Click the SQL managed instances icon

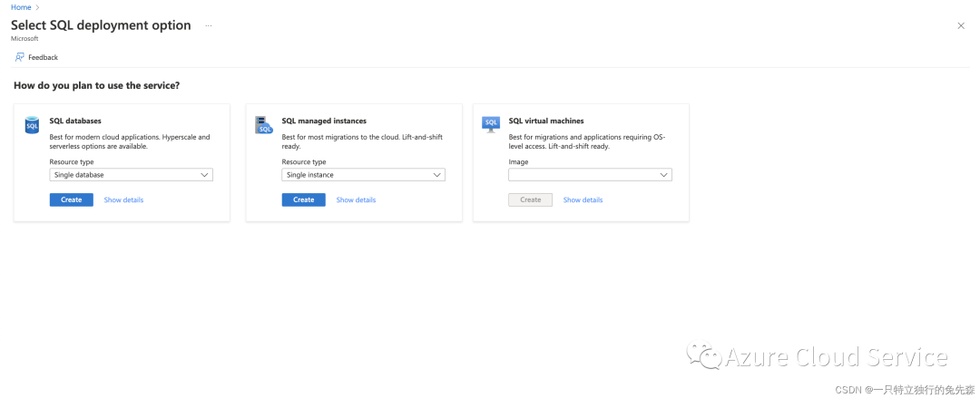click(x=264, y=124)
